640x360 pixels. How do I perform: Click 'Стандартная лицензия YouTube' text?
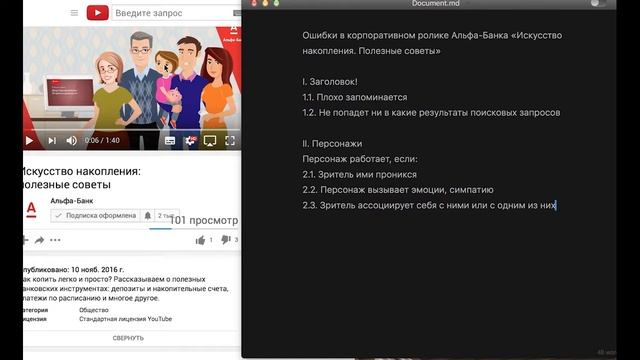(x=126, y=319)
